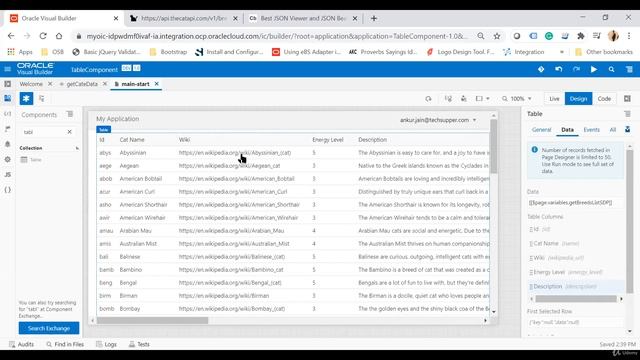
Task: Open the Welcome editor tab
Action: click(31, 84)
